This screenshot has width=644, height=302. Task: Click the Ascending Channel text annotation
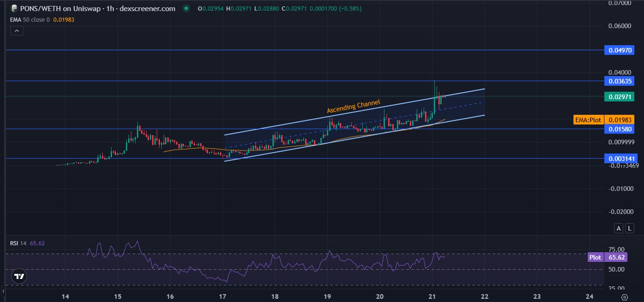coord(354,106)
